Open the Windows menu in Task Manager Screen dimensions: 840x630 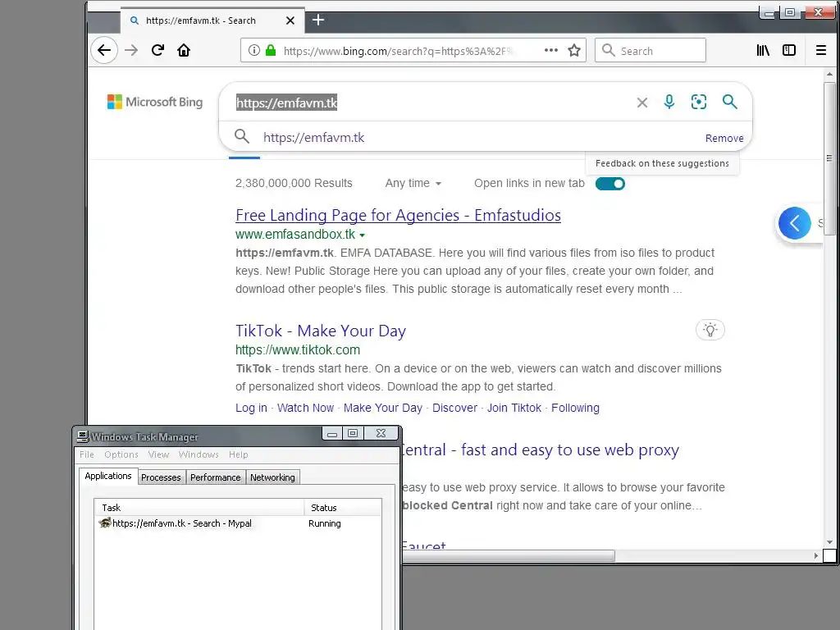199,454
